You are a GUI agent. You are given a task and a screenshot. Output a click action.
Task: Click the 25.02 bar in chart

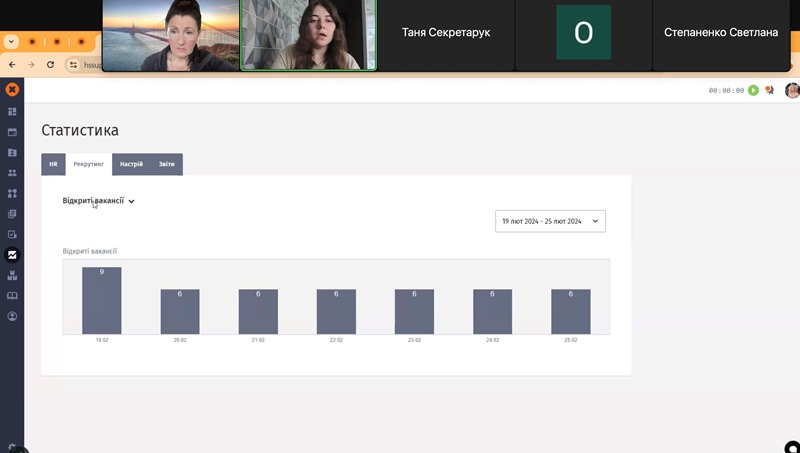coord(571,312)
